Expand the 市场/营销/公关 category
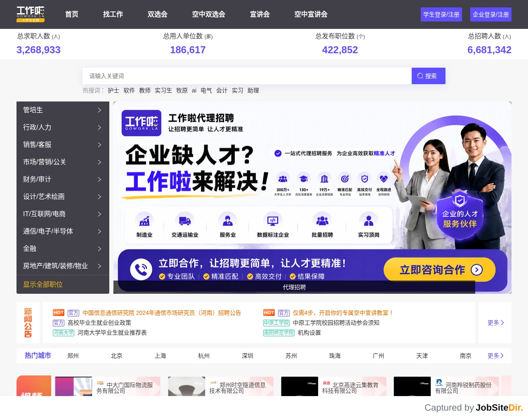Image resolution: width=528 pixels, height=420 pixels. [x=63, y=162]
